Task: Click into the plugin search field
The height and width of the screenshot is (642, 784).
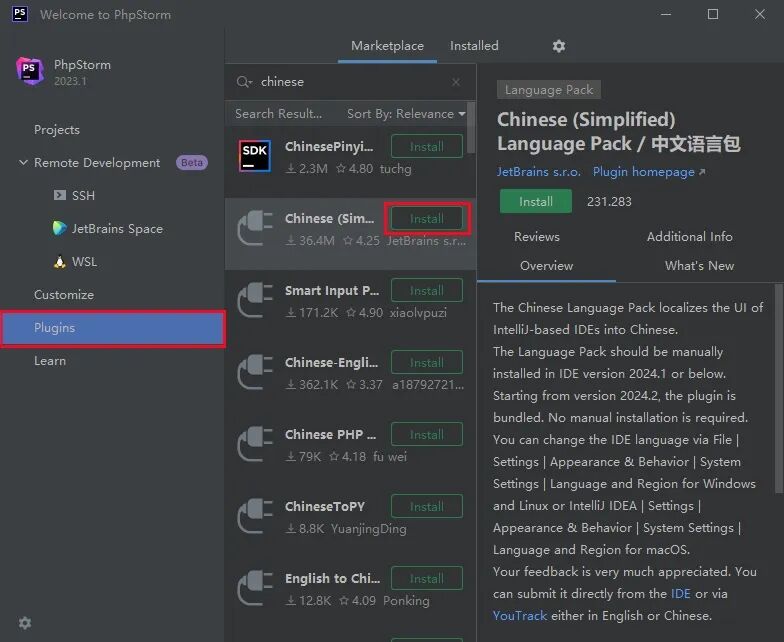Action: click(350, 82)
